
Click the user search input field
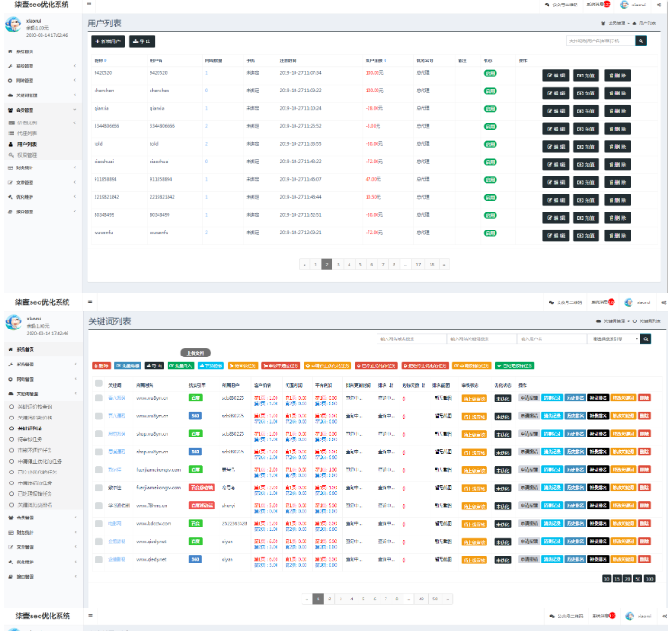tap(600, 41)
